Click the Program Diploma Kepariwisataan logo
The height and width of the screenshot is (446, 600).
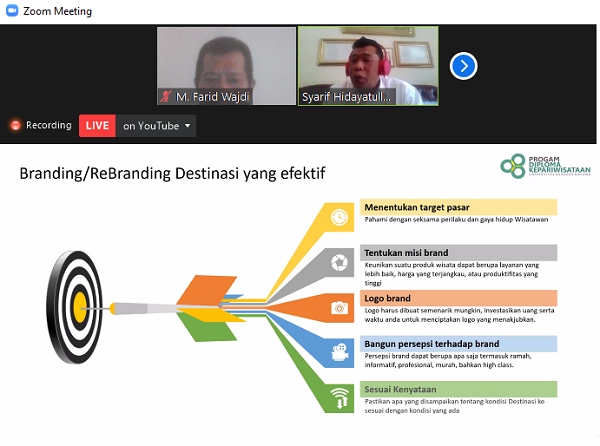tap(545, 166)
